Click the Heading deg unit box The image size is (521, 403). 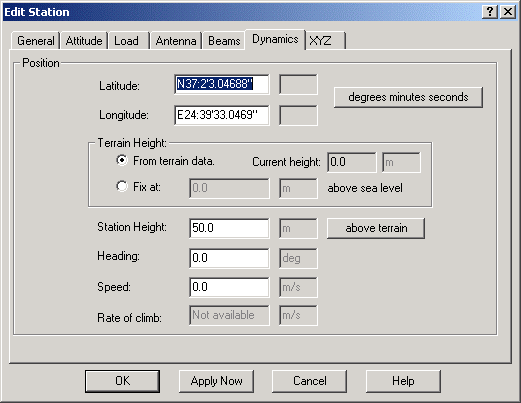(298, 258)
